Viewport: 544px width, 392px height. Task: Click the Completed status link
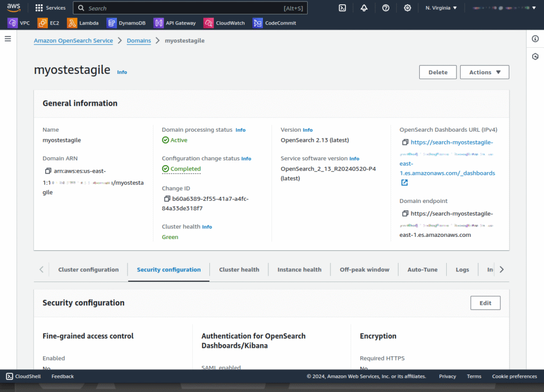point(182,169)
